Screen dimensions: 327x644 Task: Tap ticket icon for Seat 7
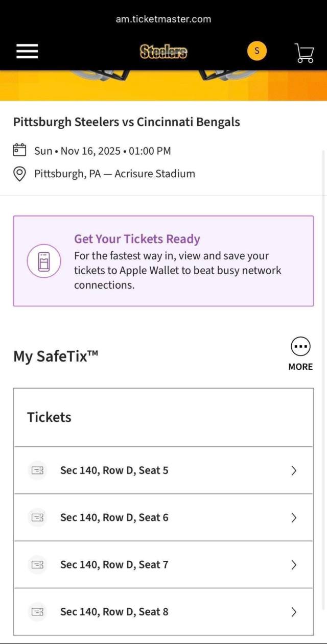pyautogui.click(x=37, y=564)
